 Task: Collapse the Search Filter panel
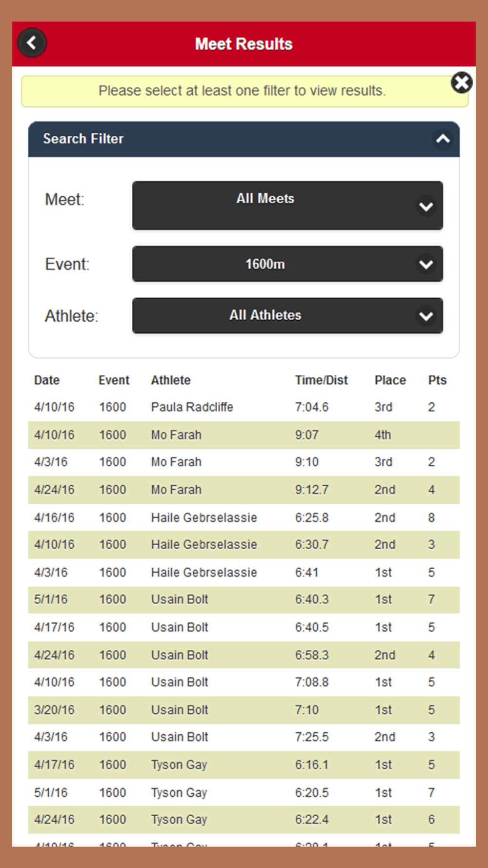coord(443,139)
